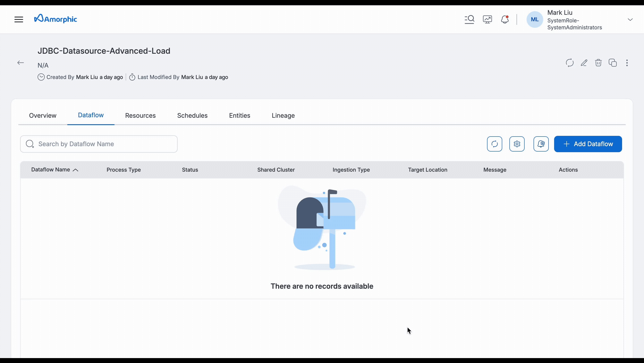Open the settings gear near Add Dataflow

pyautogui.click(x=517, y=144)
